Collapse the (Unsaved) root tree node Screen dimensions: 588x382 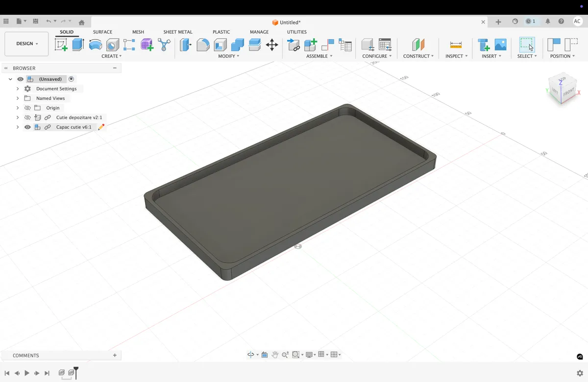point(10,79)
